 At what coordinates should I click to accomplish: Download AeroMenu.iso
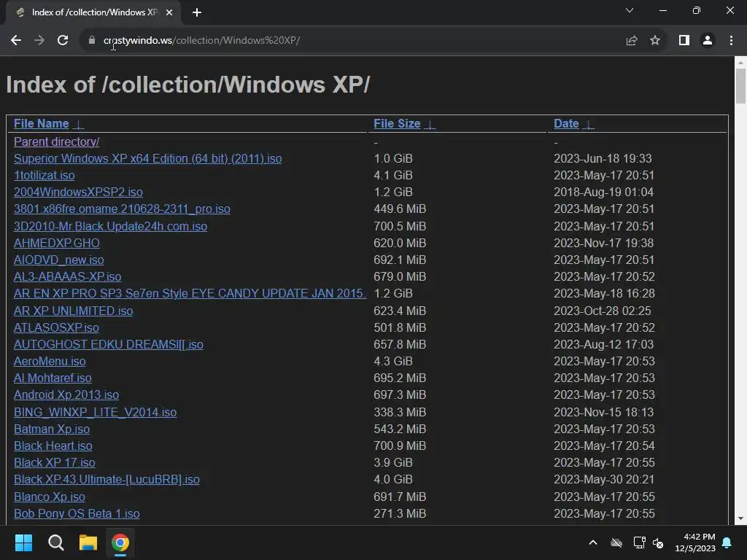[50, 362]
